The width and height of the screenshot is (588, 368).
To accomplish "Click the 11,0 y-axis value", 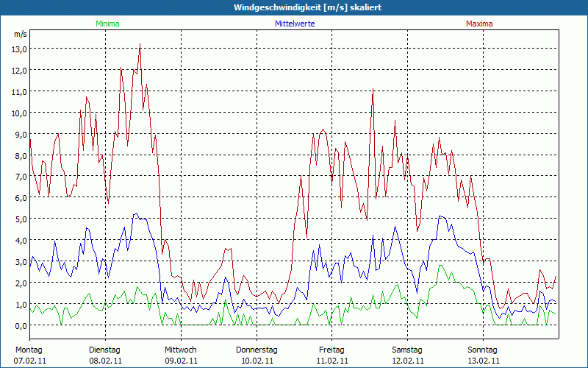I will pos(21,91).
